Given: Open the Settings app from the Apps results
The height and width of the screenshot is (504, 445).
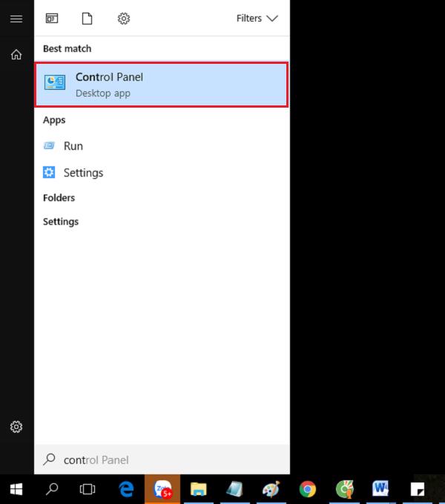Looking at the screenshot, I should click(x=82, y=173).
